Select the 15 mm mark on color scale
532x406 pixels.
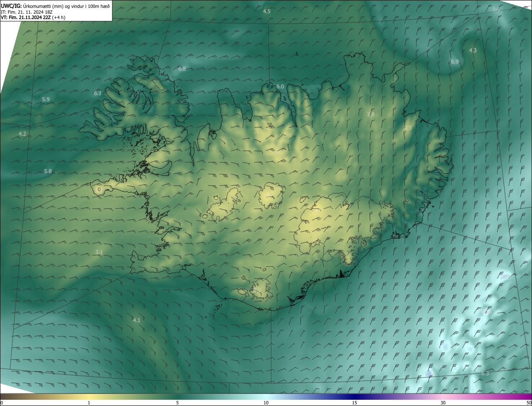355,403
